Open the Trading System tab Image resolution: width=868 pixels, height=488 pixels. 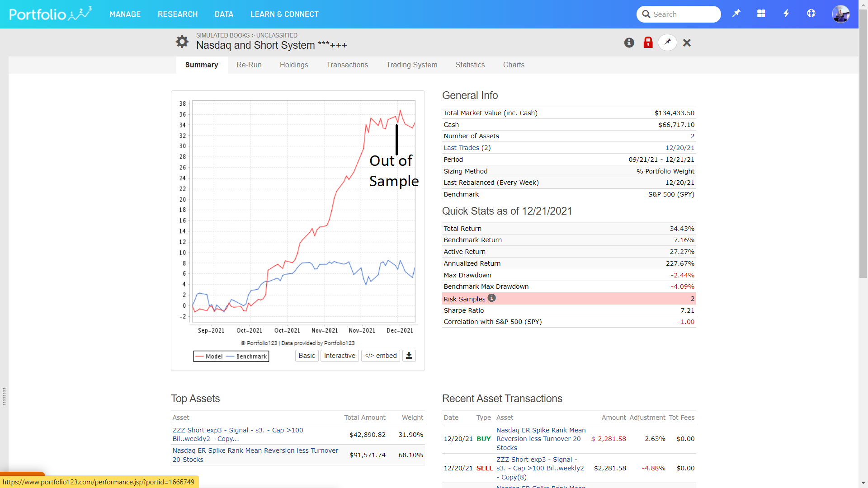411,65
